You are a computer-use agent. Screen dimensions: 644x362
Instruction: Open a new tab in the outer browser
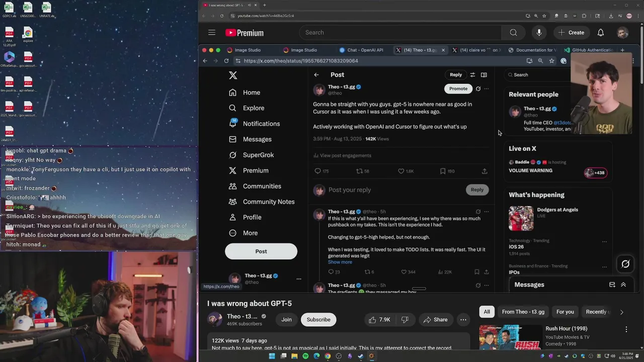pyautogui.click(x=264, y=5)
